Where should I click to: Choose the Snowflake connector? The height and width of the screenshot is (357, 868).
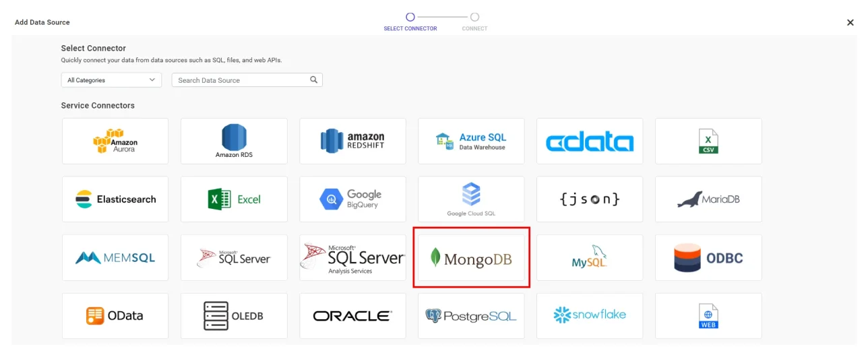(x=590, y=316)
